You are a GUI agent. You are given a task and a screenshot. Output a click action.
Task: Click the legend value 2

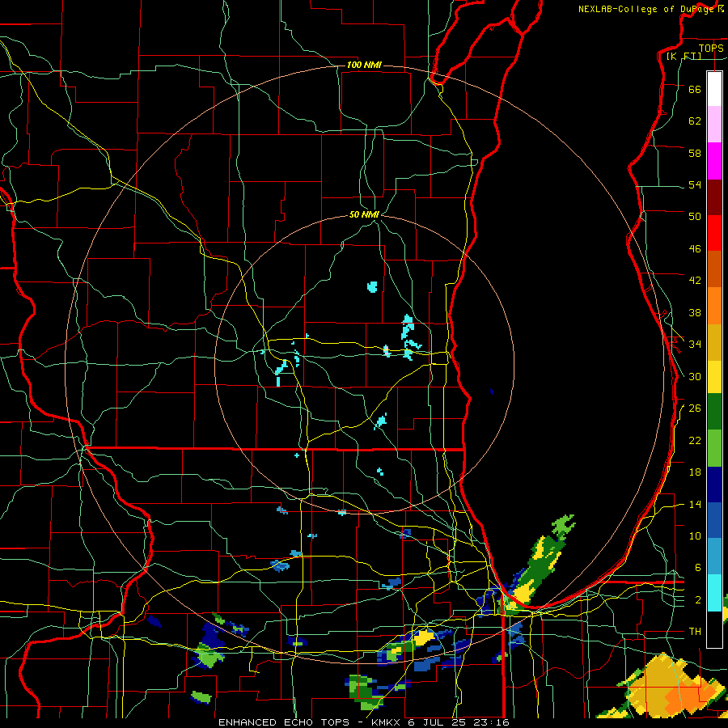pyautogui.click(x=697, y=600)
